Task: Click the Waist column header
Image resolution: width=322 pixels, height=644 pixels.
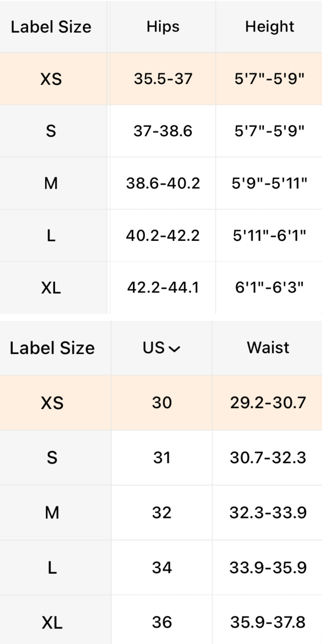Action: point(268,348)
